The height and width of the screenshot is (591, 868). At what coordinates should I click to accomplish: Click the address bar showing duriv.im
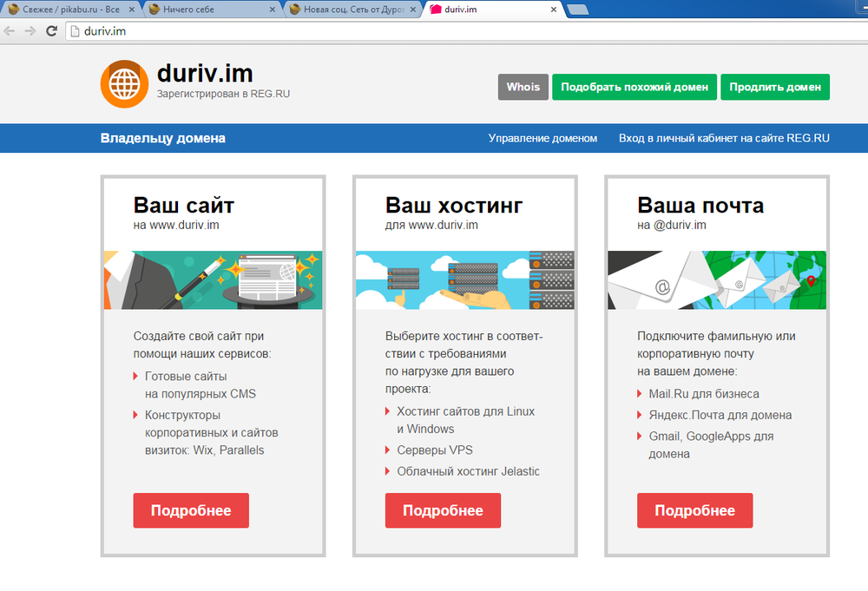(434, 31)
